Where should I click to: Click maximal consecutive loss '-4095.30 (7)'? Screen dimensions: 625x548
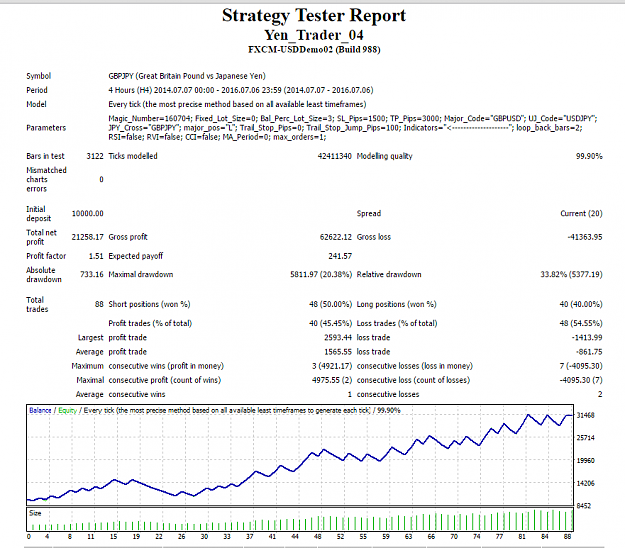(581, 380)
